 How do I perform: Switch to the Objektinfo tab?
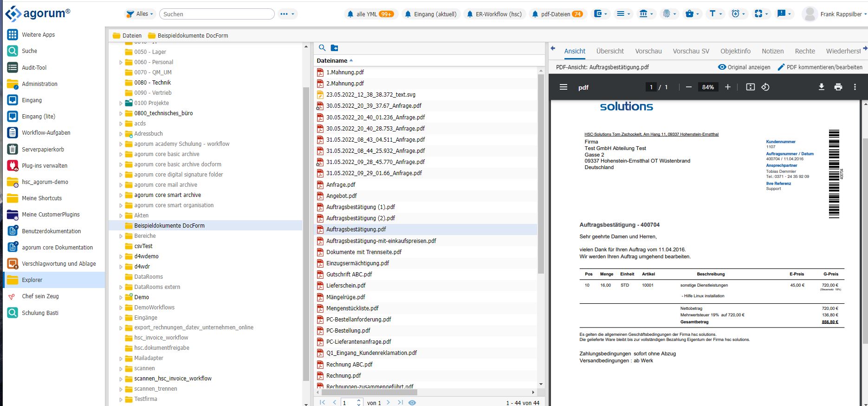pyautogui.click(x=735, y=51)
